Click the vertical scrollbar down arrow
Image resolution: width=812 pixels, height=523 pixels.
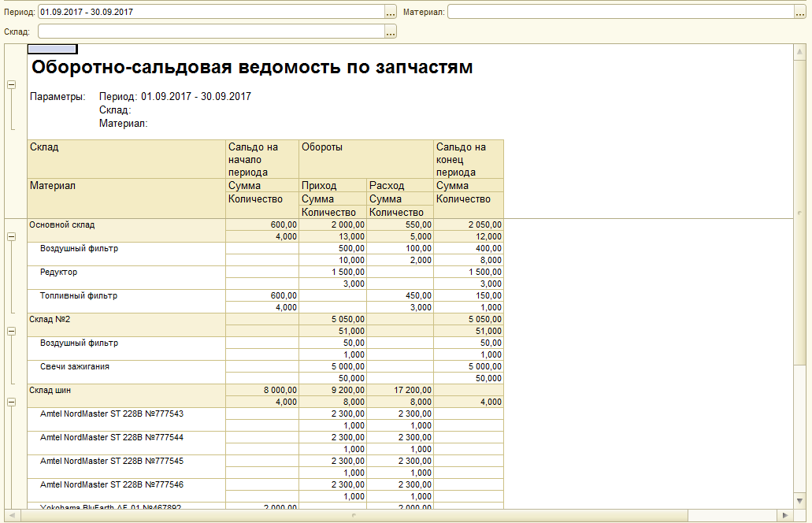pos(799,501)
